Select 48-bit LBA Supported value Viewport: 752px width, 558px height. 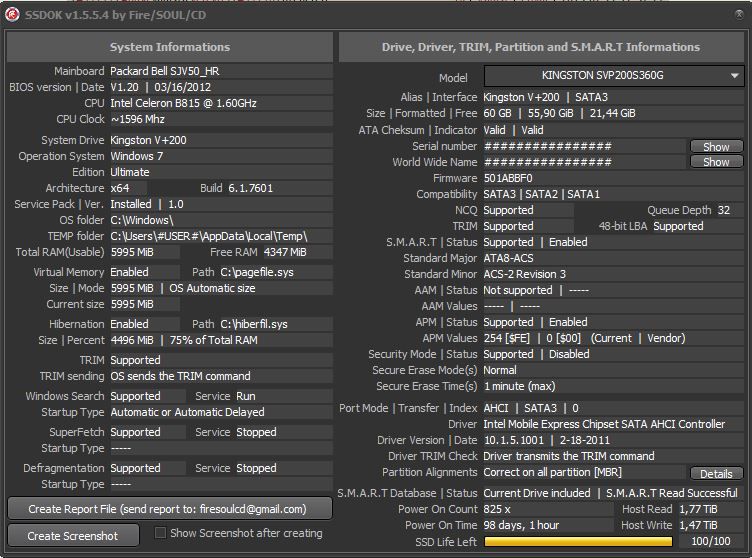pyautogui.click(x=678, y=226)
